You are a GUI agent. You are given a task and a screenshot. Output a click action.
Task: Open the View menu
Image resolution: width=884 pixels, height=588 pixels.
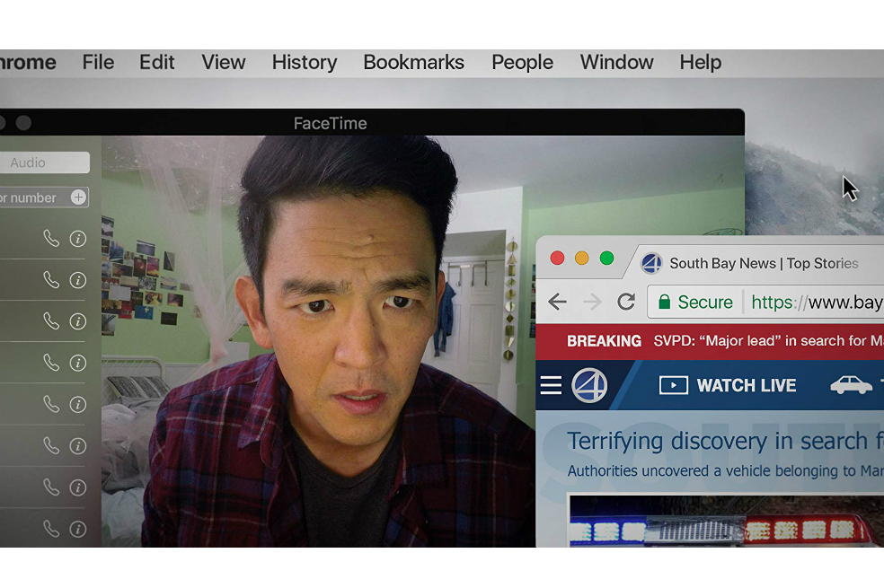coord(224,62)
